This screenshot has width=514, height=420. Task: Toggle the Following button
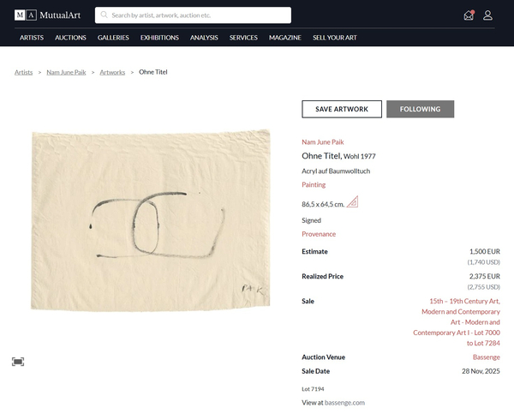420,109
